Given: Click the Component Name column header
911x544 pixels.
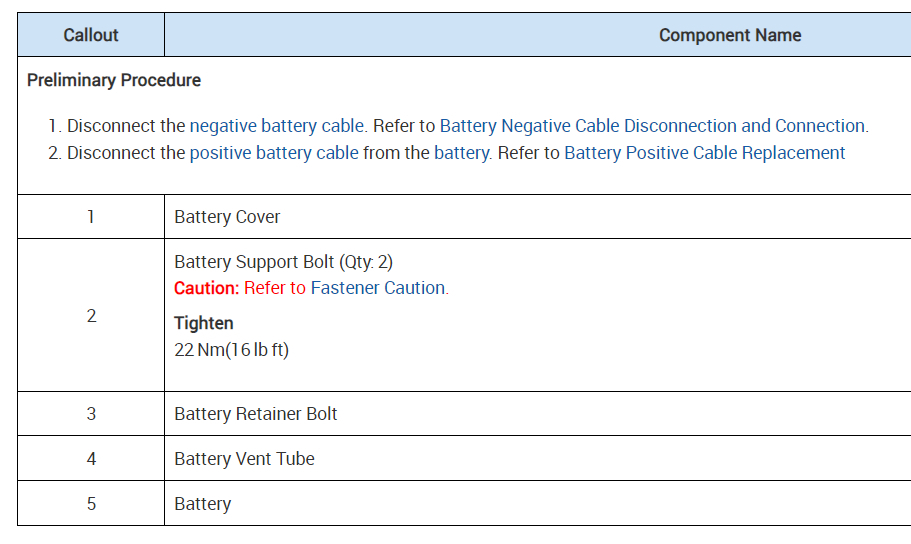Looking at the screenshot, I should (x=729, y=35).
